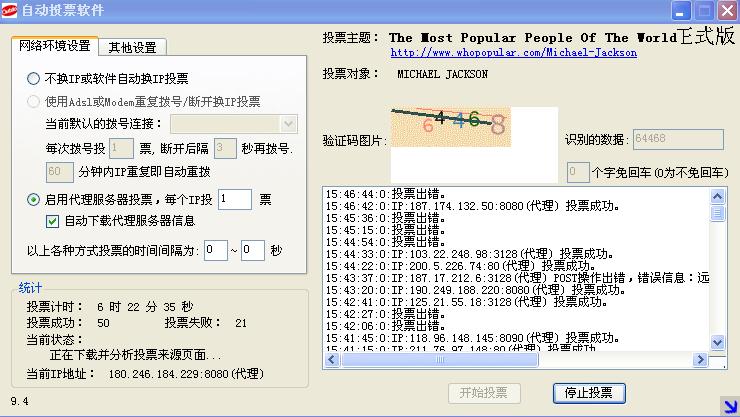Open the whopopular.com Michael-Jackson link
The width and height of the screenshot is (740, 417).
point(513,53)
